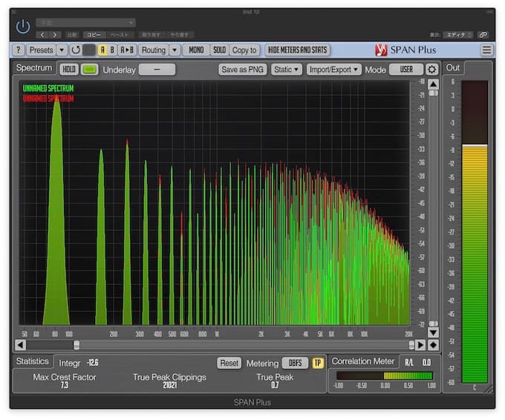505x420 pixels.
Task: Go to the previous preset arrow
Action: (42, 34)
